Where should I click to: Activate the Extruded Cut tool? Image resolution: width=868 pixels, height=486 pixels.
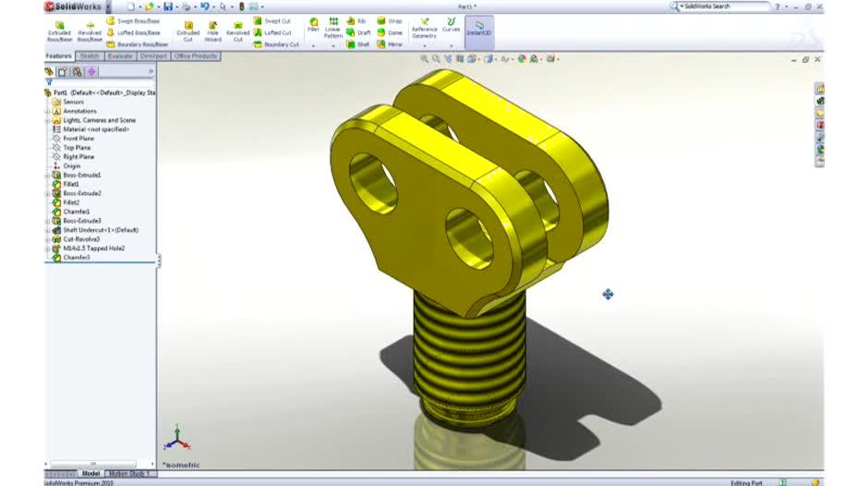[188, 30]
